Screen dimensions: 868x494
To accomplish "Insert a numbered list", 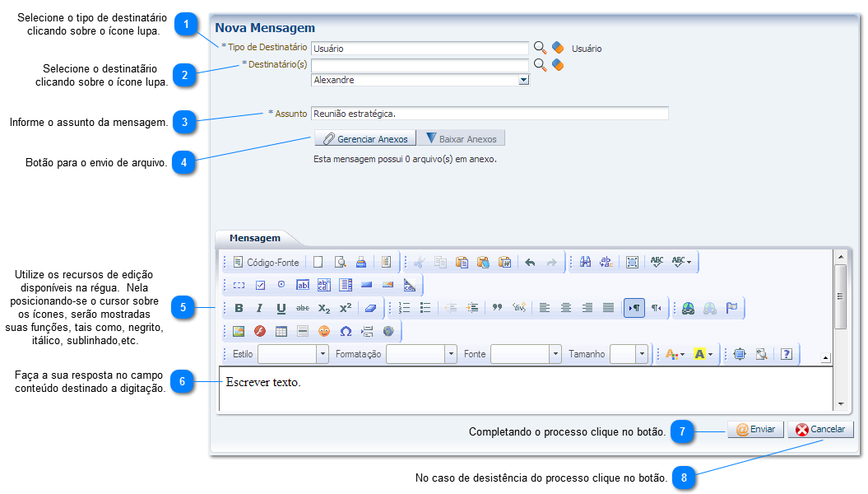I will pos(404,308).
